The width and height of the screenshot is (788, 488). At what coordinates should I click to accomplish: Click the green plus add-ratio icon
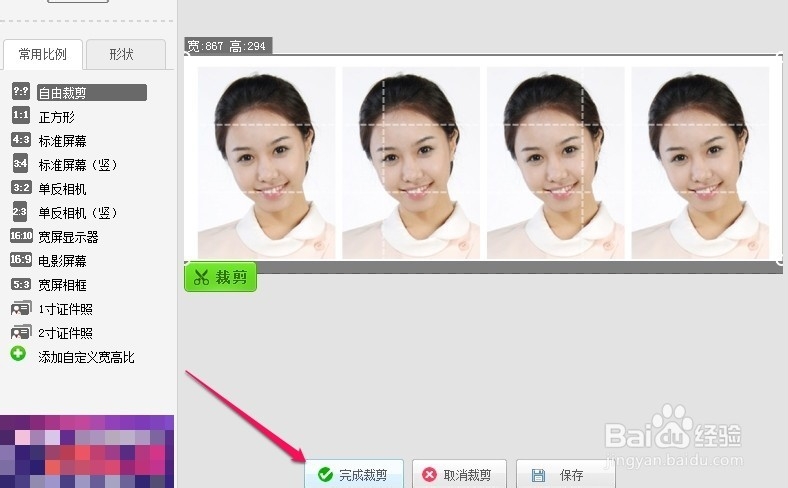[18, 354]
